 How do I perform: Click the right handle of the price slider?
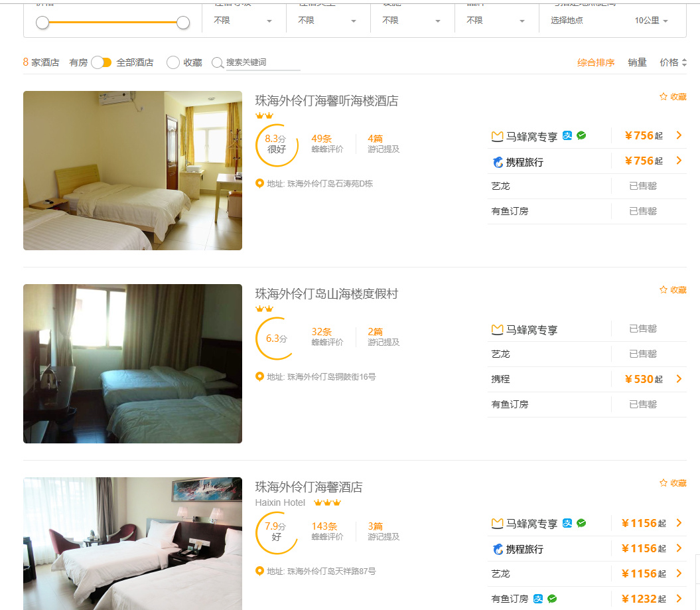pyautogui.click(x=183, y=23)
